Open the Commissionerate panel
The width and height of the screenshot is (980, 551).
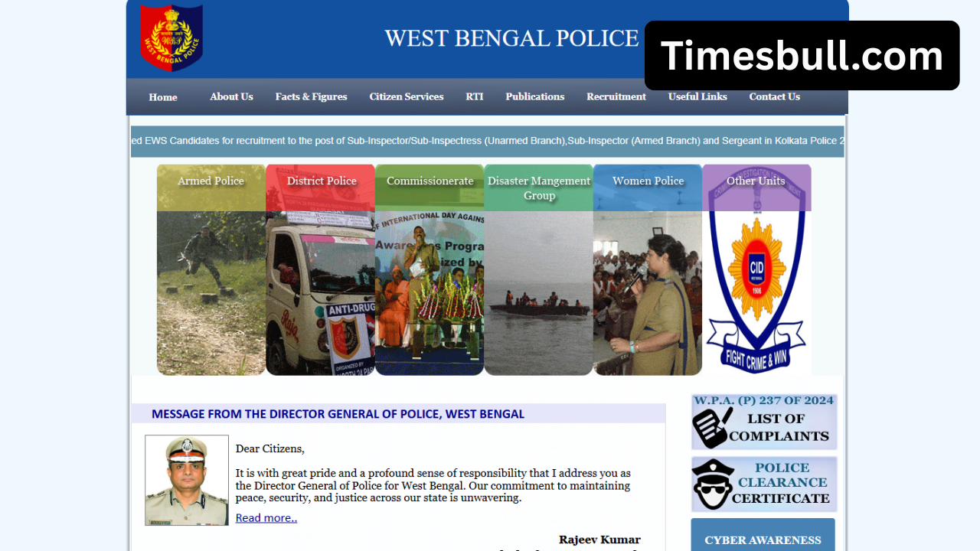[x=430, y=269]
